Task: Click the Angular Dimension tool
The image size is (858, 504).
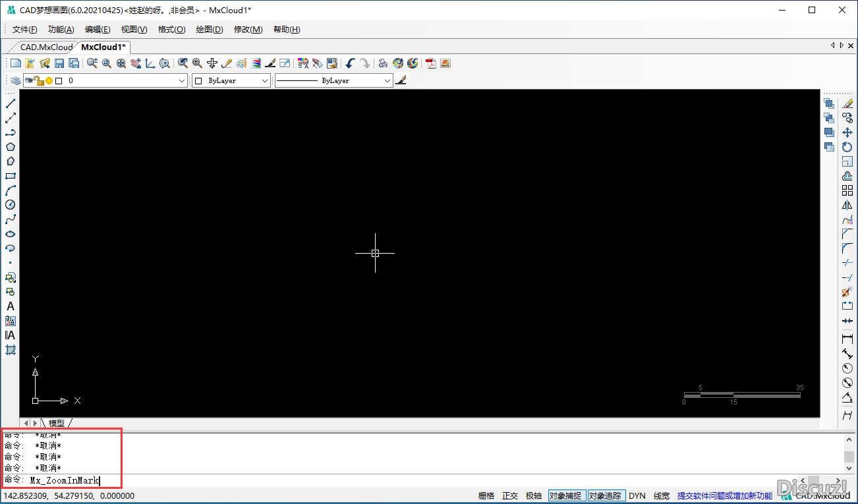Action: click(x=847, y=397)
